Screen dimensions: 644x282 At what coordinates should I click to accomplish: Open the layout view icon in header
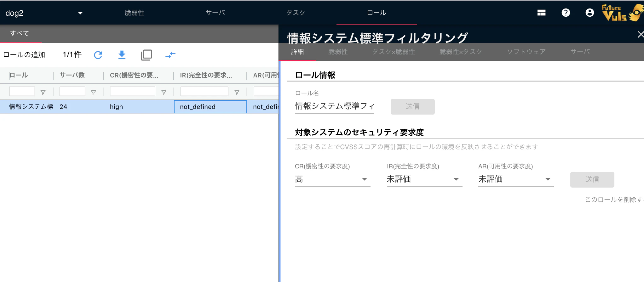[x=541, y=13]
